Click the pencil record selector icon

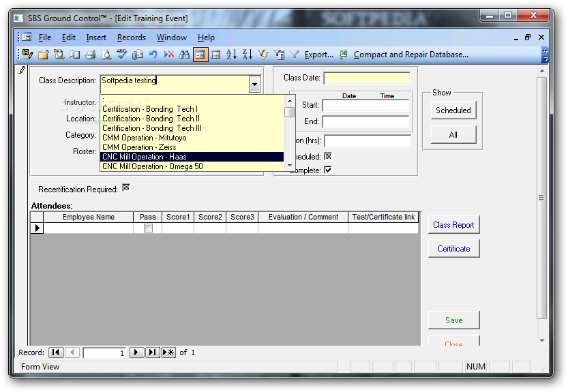22,70
